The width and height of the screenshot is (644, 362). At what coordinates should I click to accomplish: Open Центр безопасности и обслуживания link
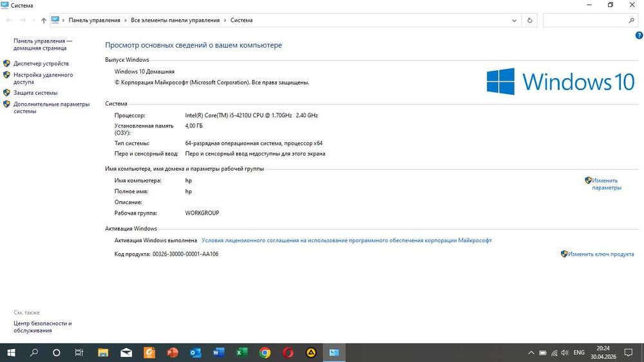coord(43,327)
